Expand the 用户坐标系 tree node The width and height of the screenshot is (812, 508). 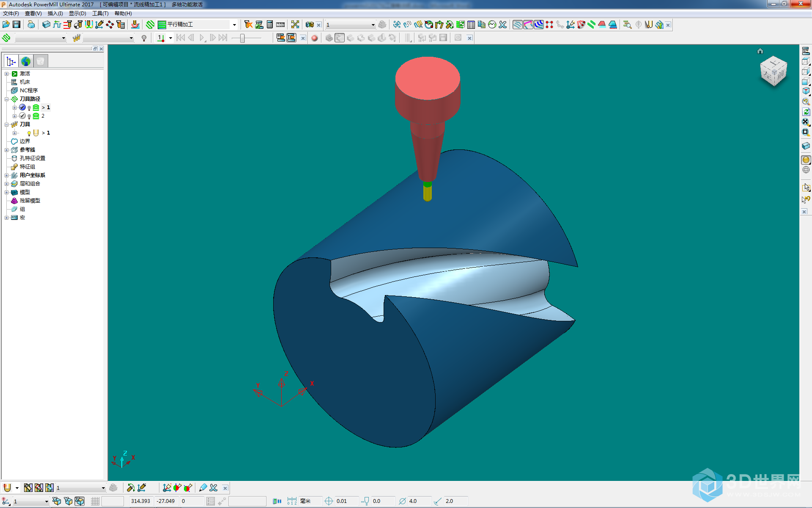7,175
